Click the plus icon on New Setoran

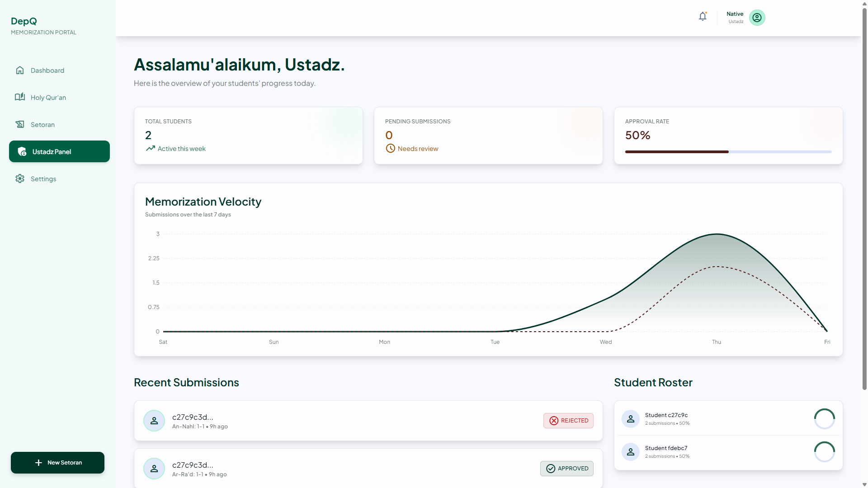coord(38,463)
